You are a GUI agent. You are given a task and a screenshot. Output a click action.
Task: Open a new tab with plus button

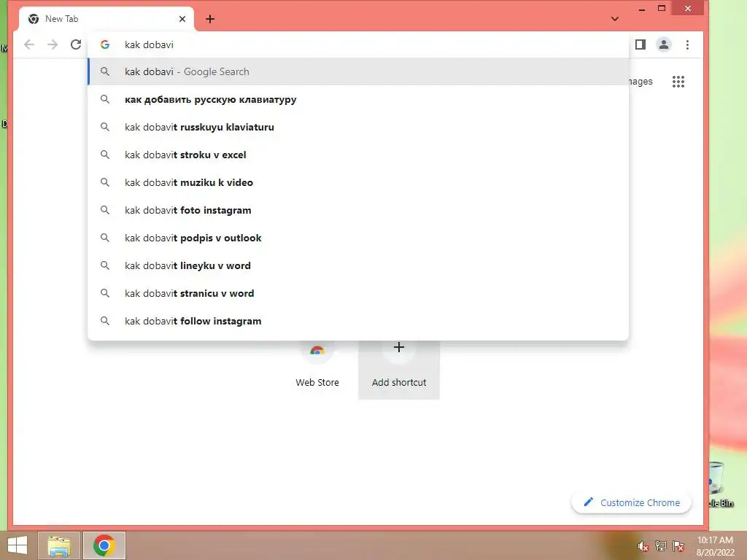[209, 19]
